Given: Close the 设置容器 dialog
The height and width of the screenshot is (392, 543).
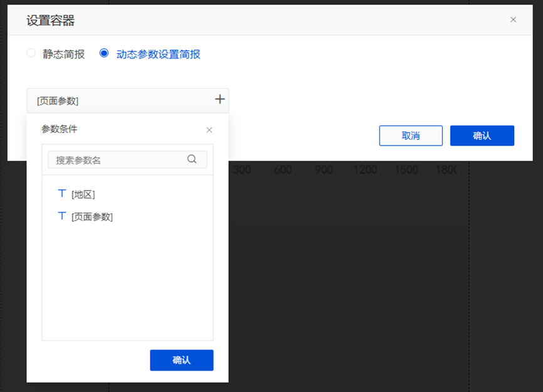Looking at the screenshot, I should (x=514, y=19).
